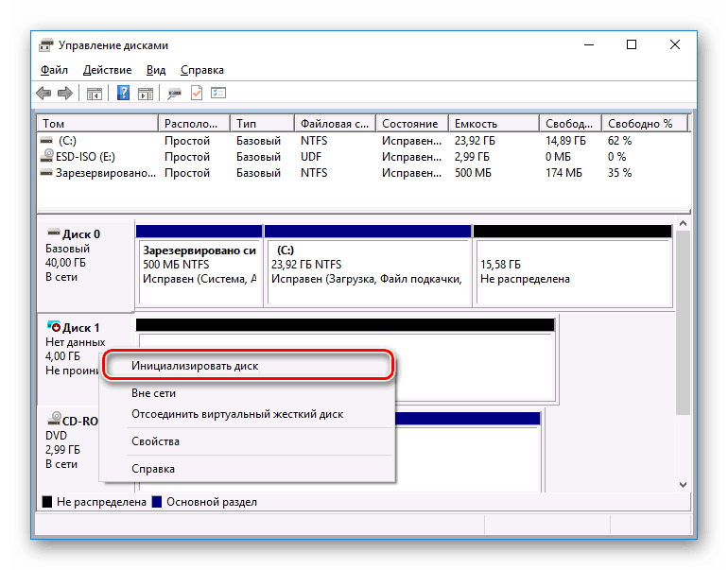728x570 pixels.
Task: Select the Диск 1 unallocated black bar area
Action: click(x=345, y=324)
